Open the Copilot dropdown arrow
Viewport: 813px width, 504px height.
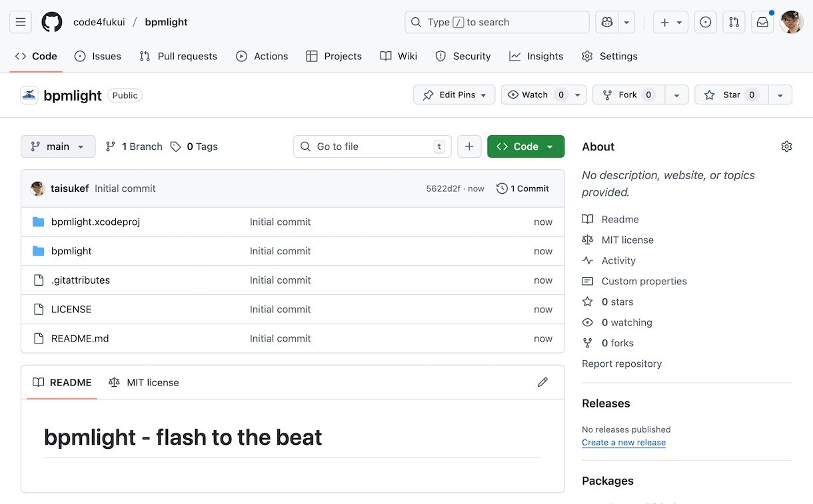[x=626, y=22]
